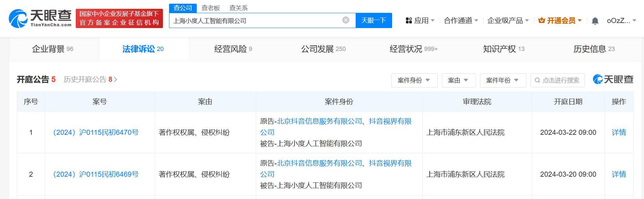Open 北京抖音信息服务有限公司 link in row 1
The height and width of the screenshot is (199, 644).
[319, 121]
